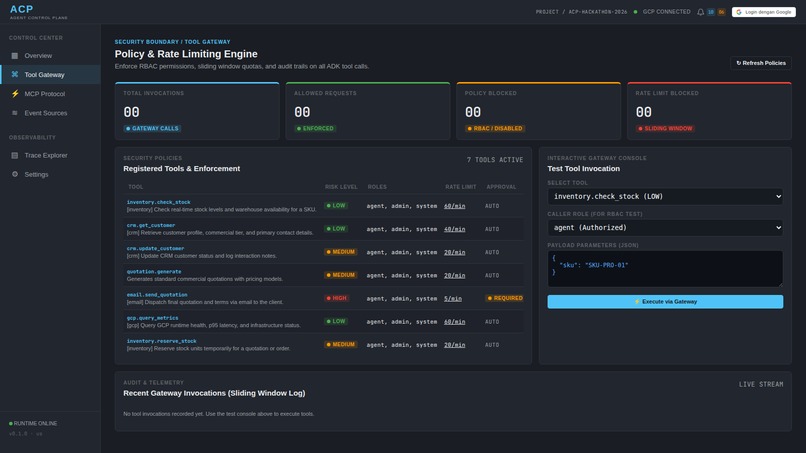Click the Allowed Requests card
This screenshot has height=453, width=806.
click(368, 111)
